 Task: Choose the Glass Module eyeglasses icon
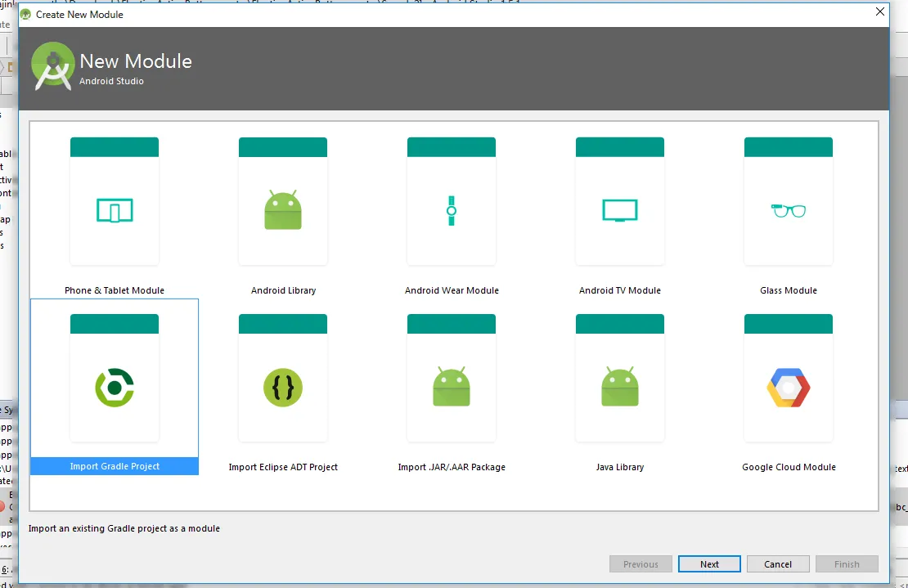(788, 211)
